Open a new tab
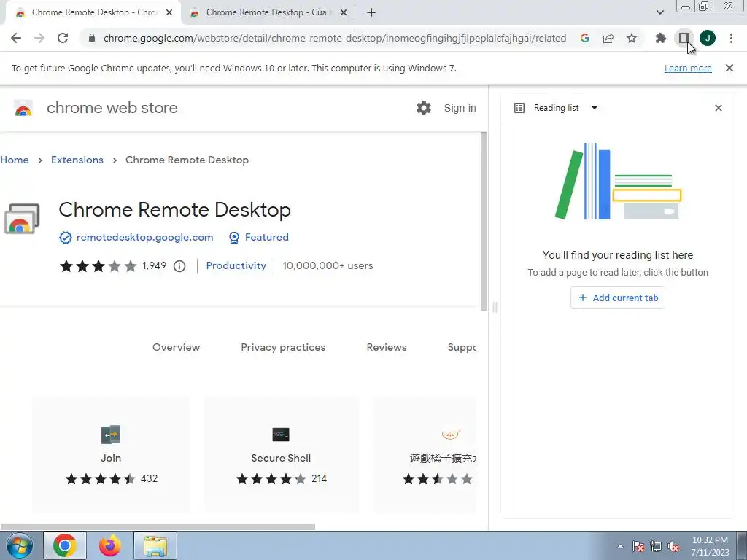The height and width of the screenshot is (560, 747). 371,12
